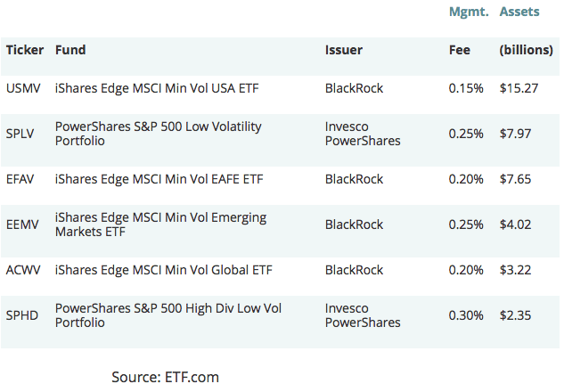Click iShares Edge MSCI Min Vol Global ETF
This screenshot has width=564, height=392.
(163, 270)
